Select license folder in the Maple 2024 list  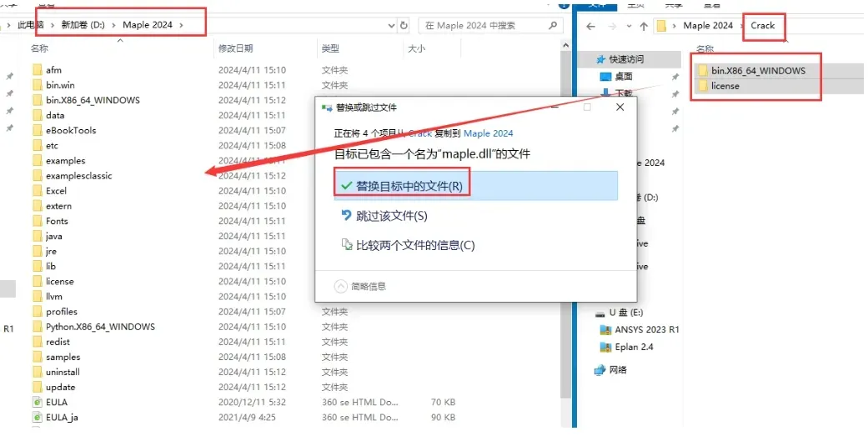60,281
